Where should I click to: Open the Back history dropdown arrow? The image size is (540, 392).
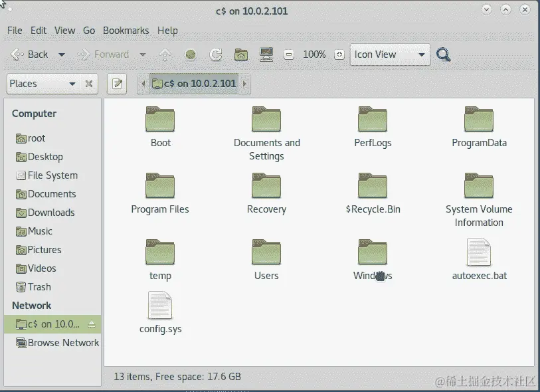[x=62, y=54]
